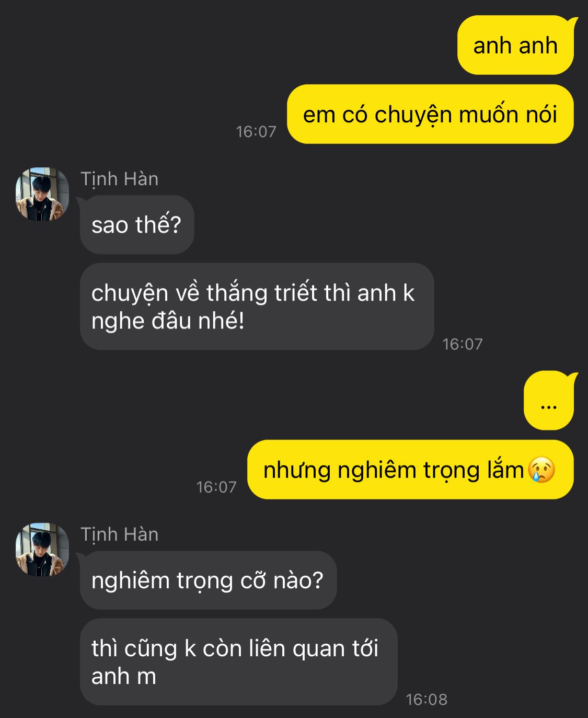The width and height of the screenshot is (588, 718).
Task: Select the yellow '...' message bubble
Action: [x=549, y=401]
